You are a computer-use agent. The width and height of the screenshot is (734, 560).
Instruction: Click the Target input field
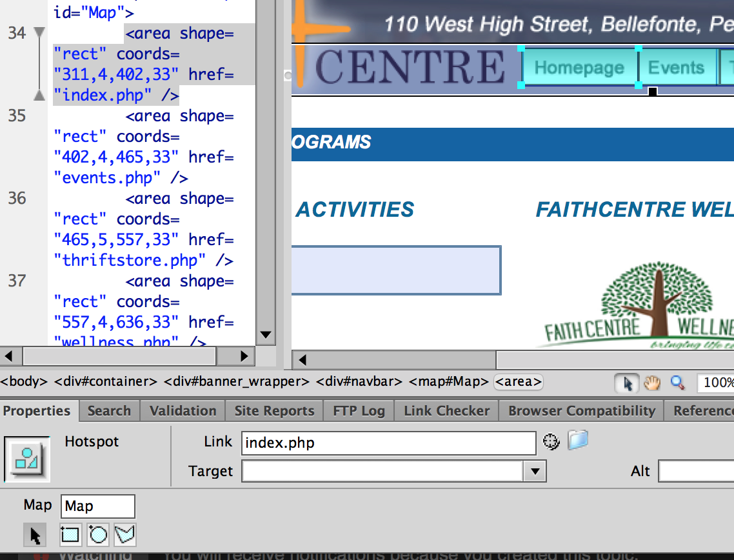pyautogui.click(x=383, y=471)
